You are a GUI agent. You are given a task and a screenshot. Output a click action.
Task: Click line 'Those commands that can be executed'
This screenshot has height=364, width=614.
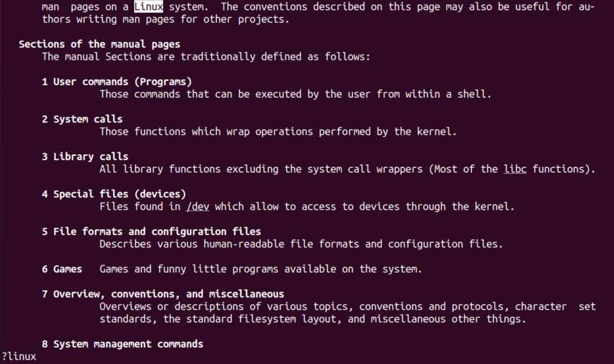pyautogui.click(x=295, y=94)
